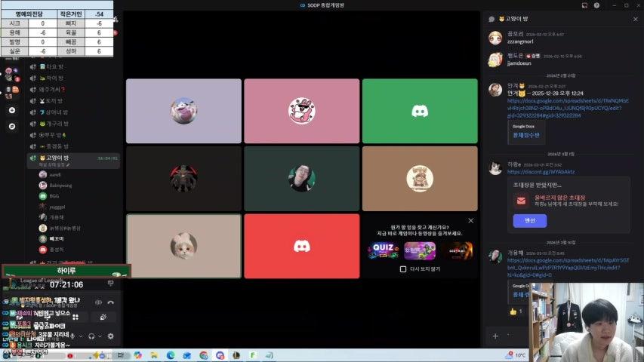The width and height of the screenshot is (644, 362).
Task: Expand headphone output options arrow
Action: pos(100,336)
